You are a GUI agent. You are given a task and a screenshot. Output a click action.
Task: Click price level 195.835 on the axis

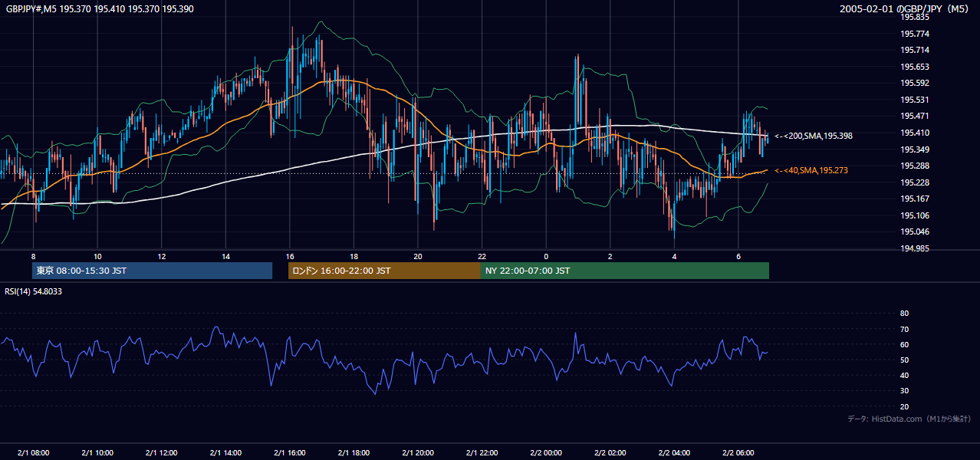pyautogui.click(x=915, y=17)
